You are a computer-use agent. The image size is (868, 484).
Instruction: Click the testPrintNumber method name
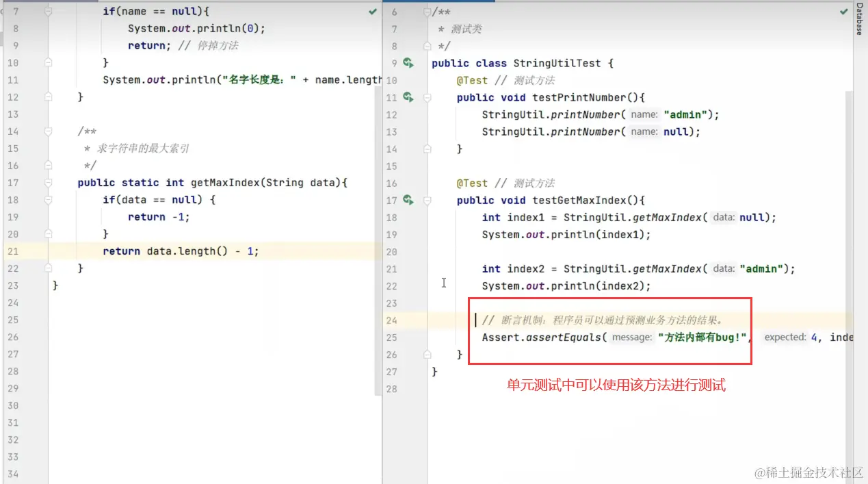579,97
